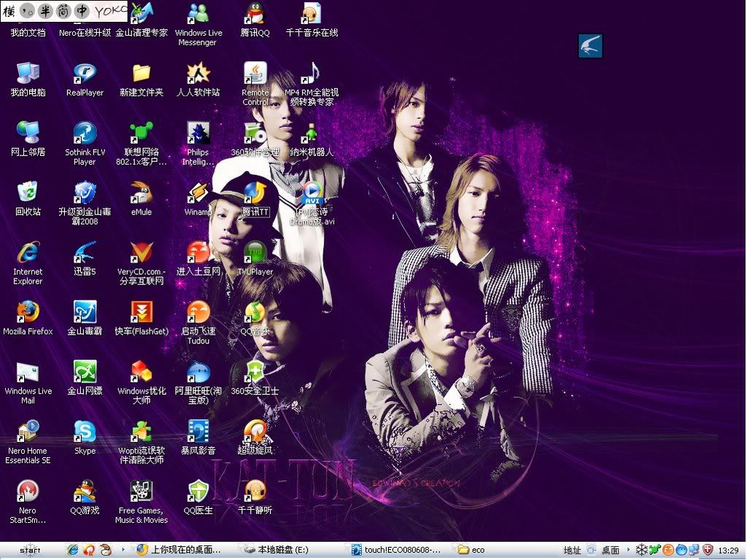Screen dimensions: 747x560
Task: Toggle the 简 simplified Chinese mode
Action: [64, 11]
